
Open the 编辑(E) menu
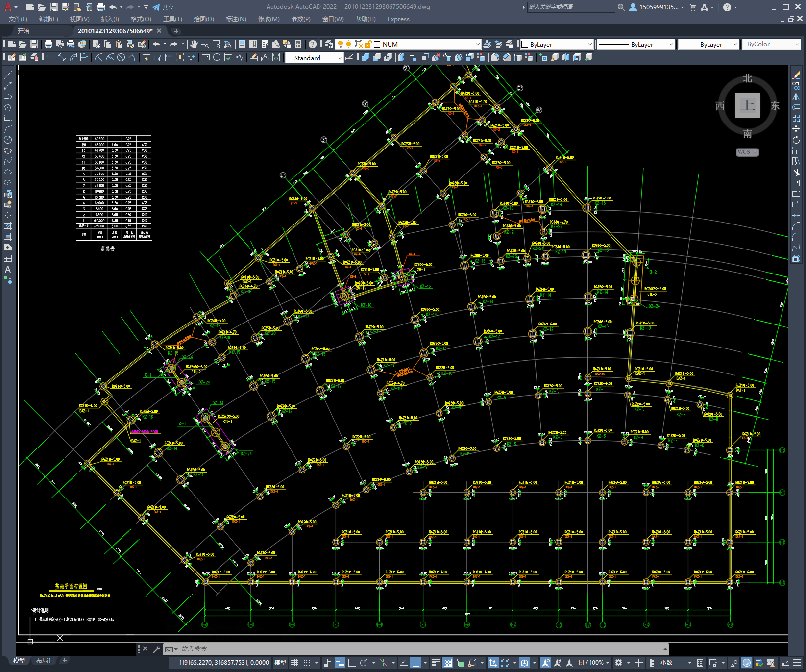(49, 19)
